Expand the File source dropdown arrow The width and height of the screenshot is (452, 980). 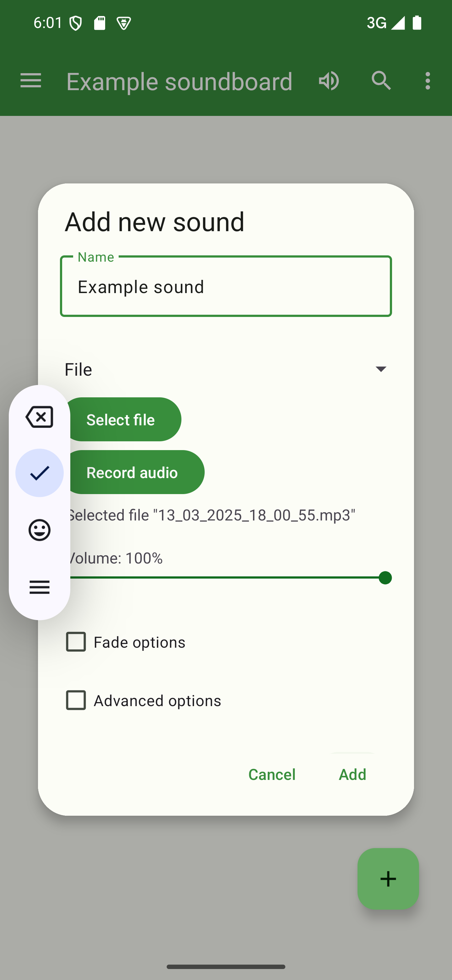(x=380, y=369)
